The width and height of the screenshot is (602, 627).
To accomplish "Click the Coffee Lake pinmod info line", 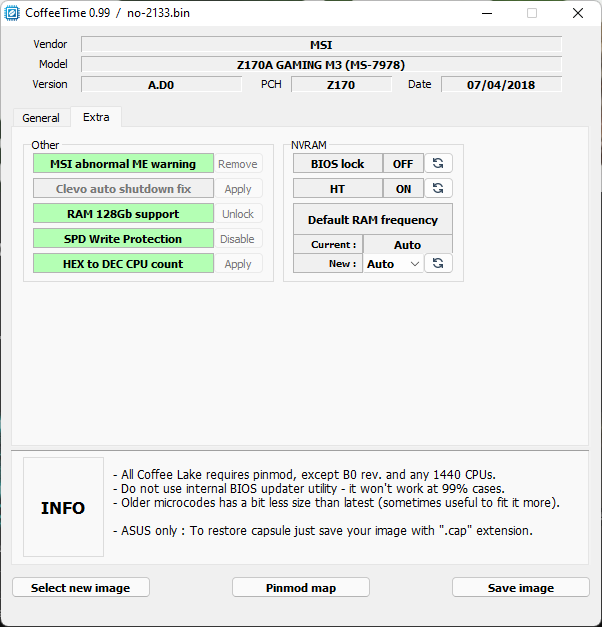I will pos(304,475).
